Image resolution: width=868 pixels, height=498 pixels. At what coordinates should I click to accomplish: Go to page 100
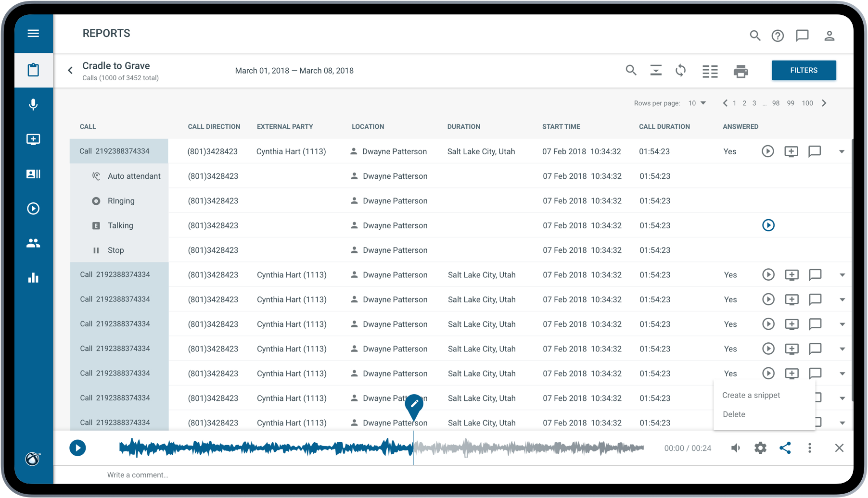pos(807,103)
